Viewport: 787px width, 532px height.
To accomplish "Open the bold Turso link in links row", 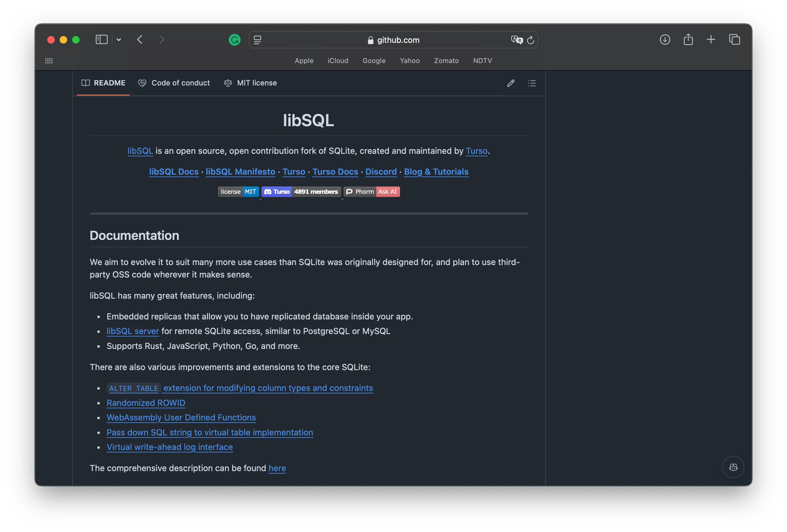I will 294,172.
